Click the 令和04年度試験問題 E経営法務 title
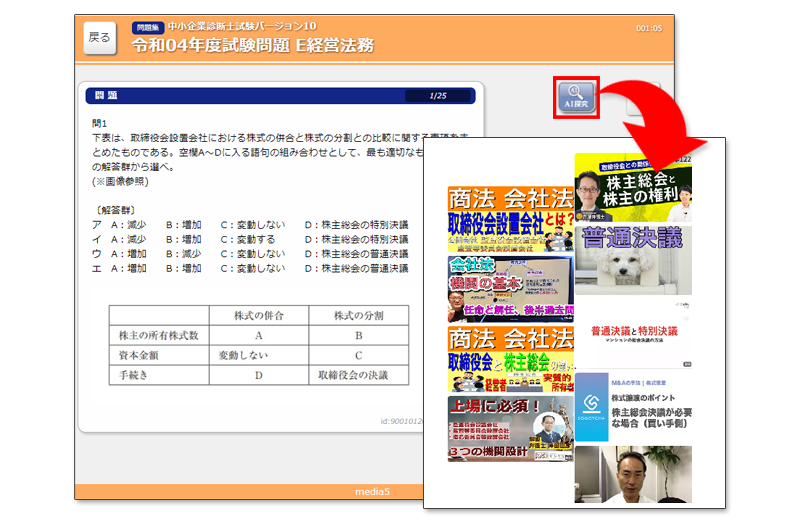Viewport: 800px width, 531px height. 253,45
